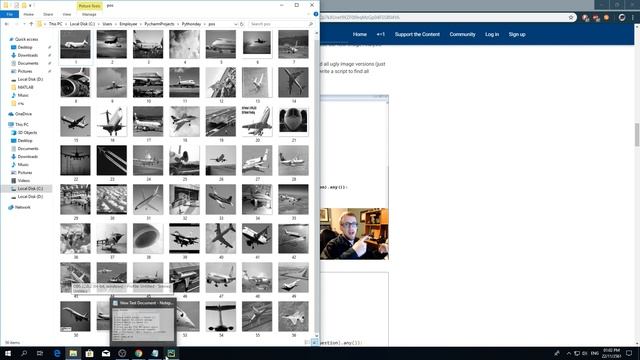Image resolution: width=640 pixels, height=360 pixels.
Task: Click Sign up on the website
Action: (x=517, y=34)
